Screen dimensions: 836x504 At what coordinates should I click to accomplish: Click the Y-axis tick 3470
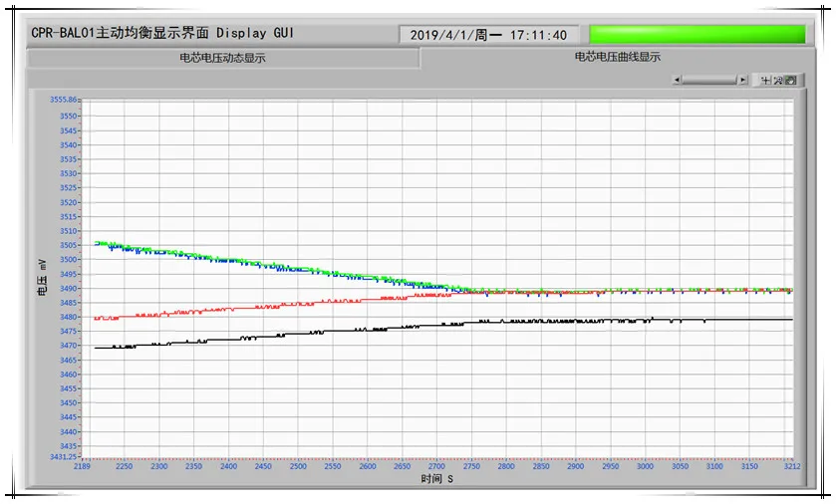click(68, 346)
